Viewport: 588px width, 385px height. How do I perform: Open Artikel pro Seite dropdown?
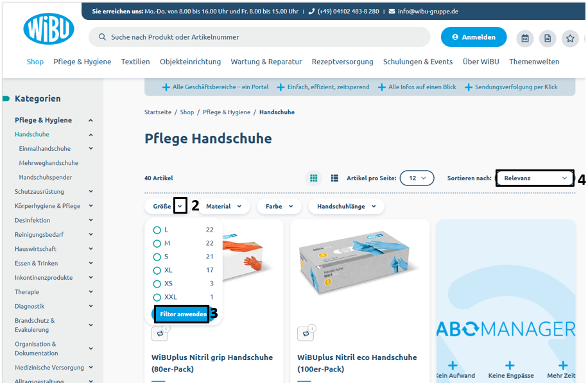[x=417, y=178]
